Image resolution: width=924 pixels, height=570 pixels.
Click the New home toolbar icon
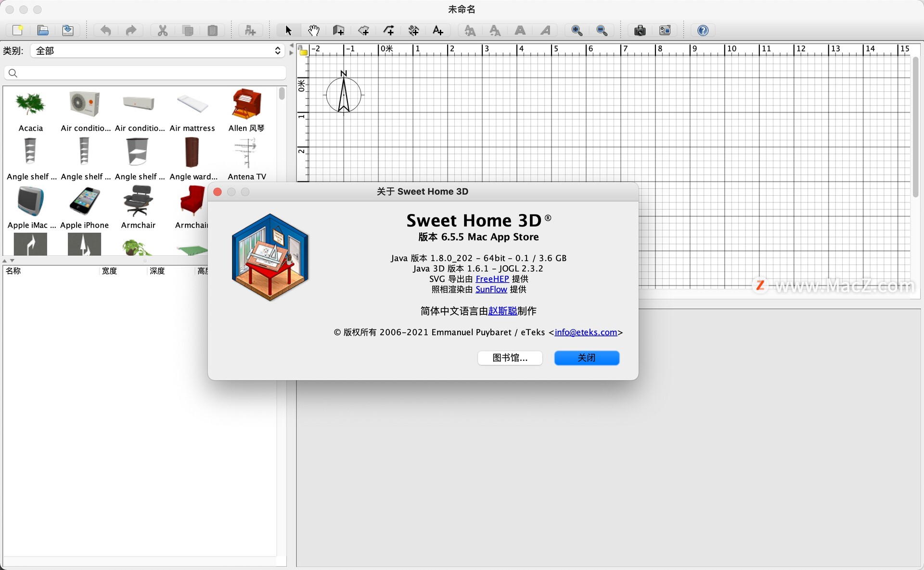[x=18, y=30]
